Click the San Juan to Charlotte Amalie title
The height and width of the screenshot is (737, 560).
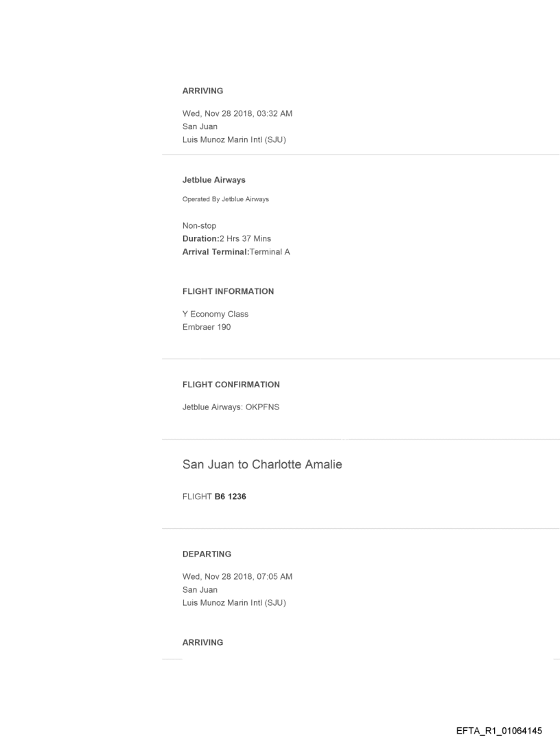click(x=262, y=464)
